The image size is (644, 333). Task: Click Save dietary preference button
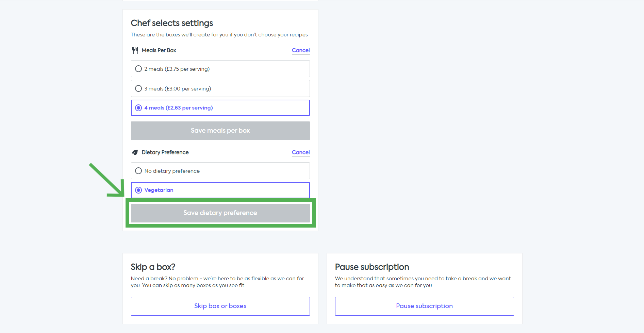click(220, 213)
